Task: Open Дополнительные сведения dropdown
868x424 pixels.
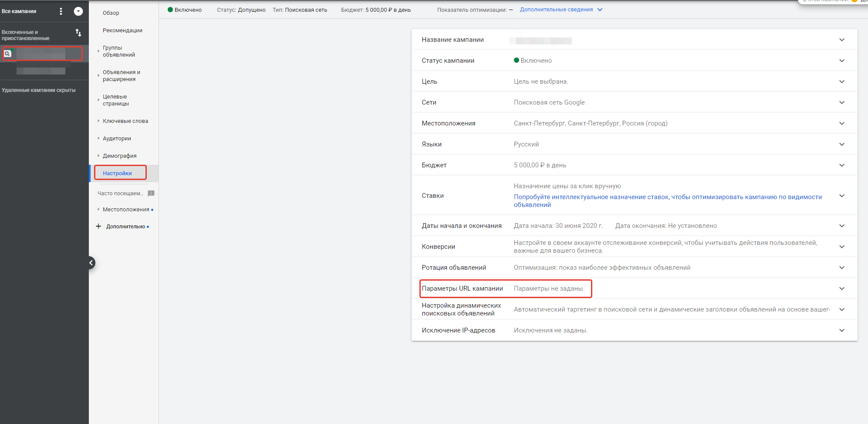Action: [561, 10]
